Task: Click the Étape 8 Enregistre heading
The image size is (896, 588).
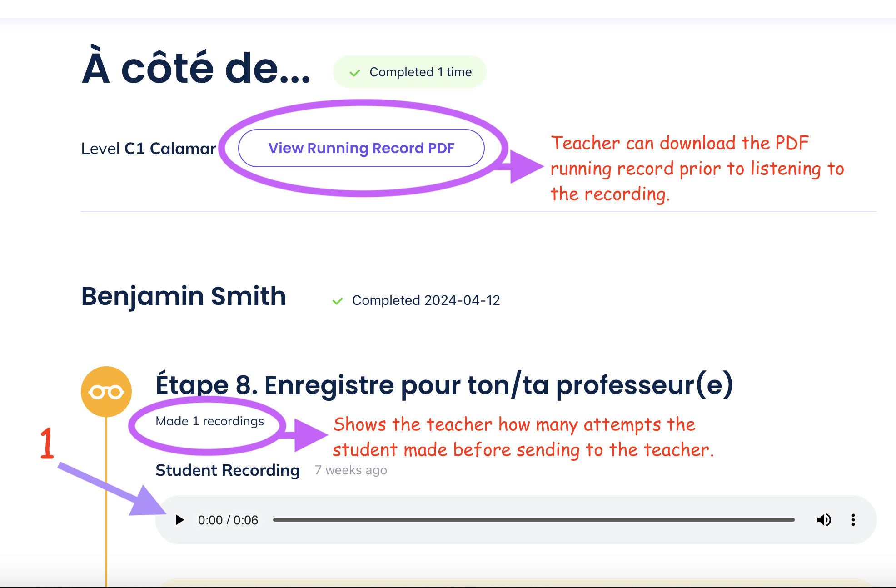Action: (x=444, y=385)
